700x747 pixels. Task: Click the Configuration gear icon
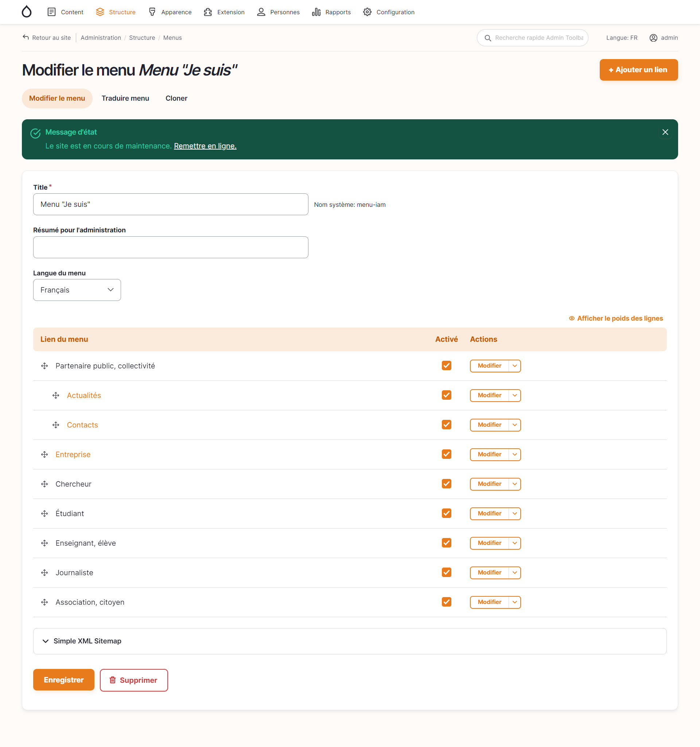click(x=367, y=12)
